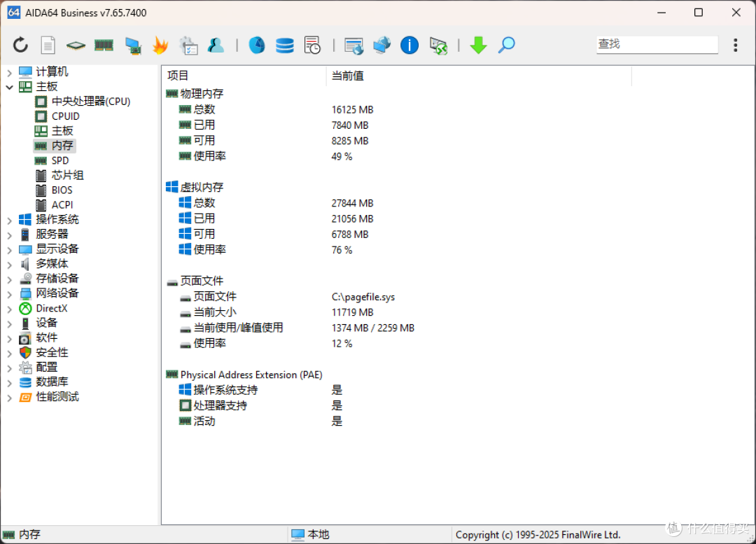
Task: Expand the 存储设备 tree node
Action: tap(10, 279)
